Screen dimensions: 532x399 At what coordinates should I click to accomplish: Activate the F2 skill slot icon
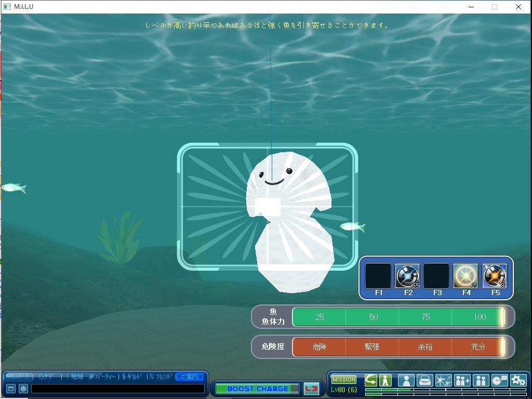tap(407, 276)
